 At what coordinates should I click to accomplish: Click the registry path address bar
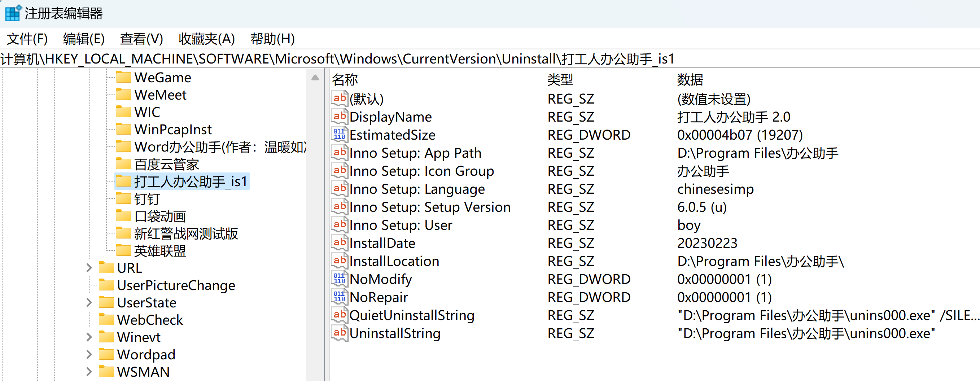click(490, 59)
